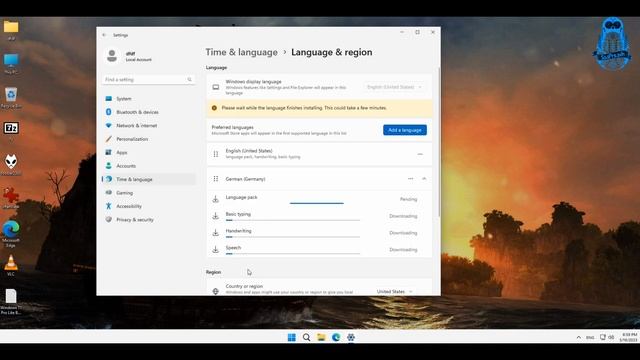The image size is (640, 360).
Task: Click the Add a language button
Action: click(405, 130)
